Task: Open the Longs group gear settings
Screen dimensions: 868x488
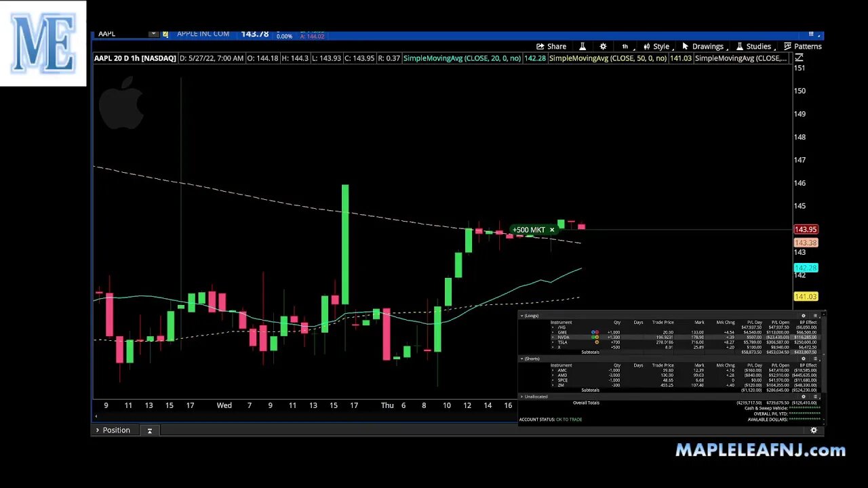Action: (x=804, y=316)
